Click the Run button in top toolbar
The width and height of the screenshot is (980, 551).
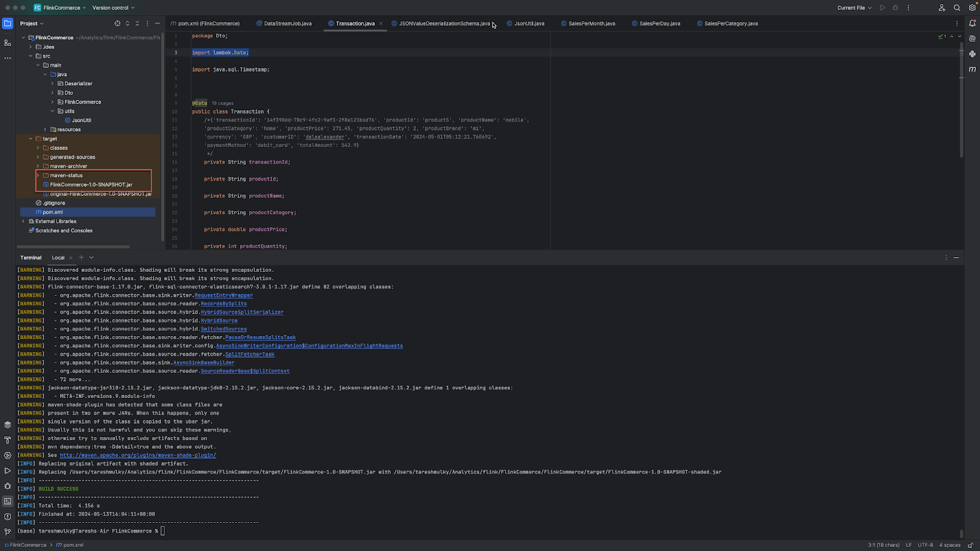pyautogui.click(x=882, y=8)
